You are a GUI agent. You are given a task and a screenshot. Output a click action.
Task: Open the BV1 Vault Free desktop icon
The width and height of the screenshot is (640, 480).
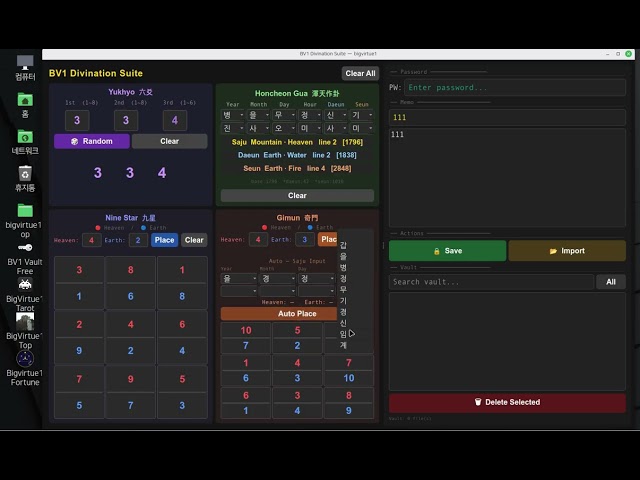tap(25, 258)
